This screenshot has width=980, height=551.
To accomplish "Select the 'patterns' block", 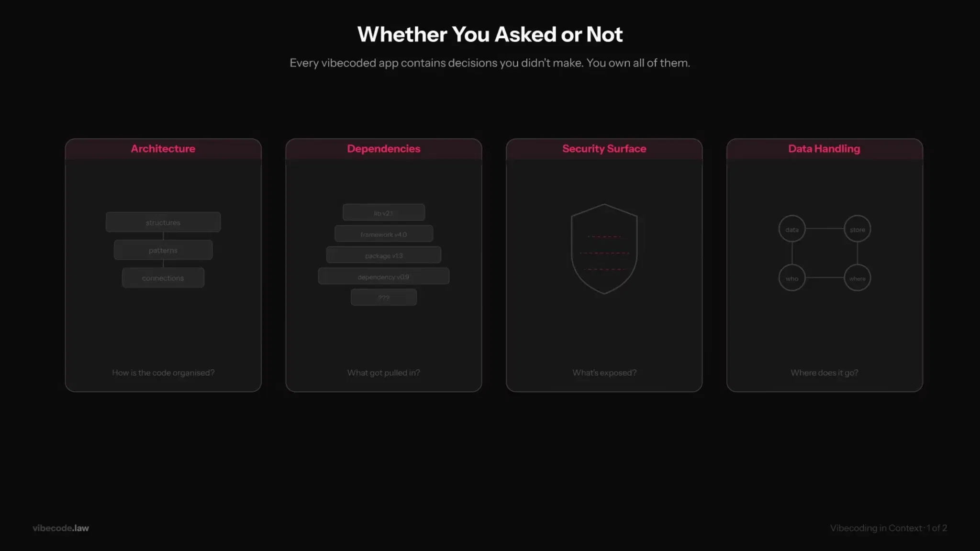I will tap(163, 250).
